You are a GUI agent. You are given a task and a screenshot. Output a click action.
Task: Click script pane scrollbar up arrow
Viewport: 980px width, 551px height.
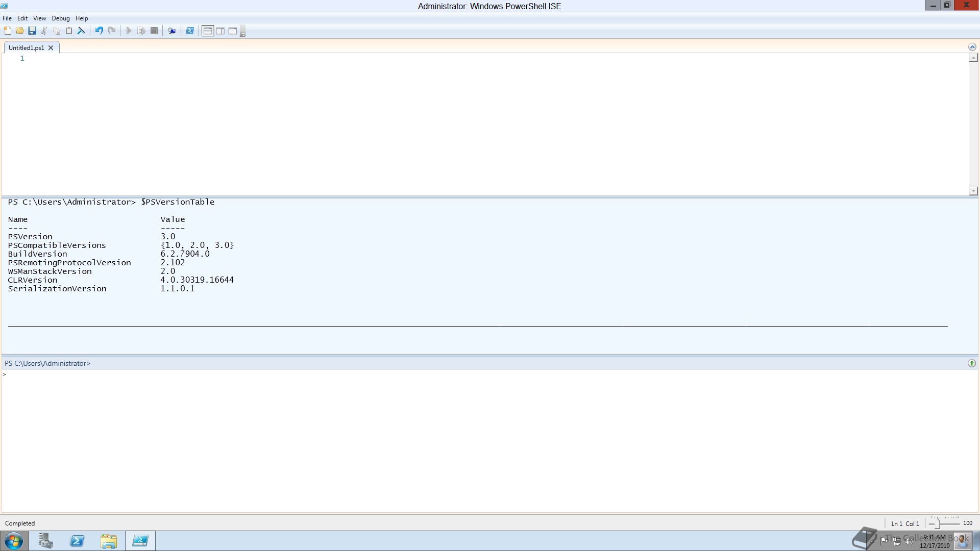click(973, 58)
